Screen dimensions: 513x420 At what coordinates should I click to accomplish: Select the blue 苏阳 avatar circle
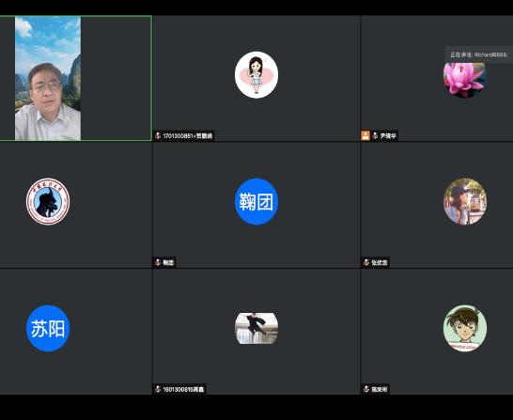point(48,328)
